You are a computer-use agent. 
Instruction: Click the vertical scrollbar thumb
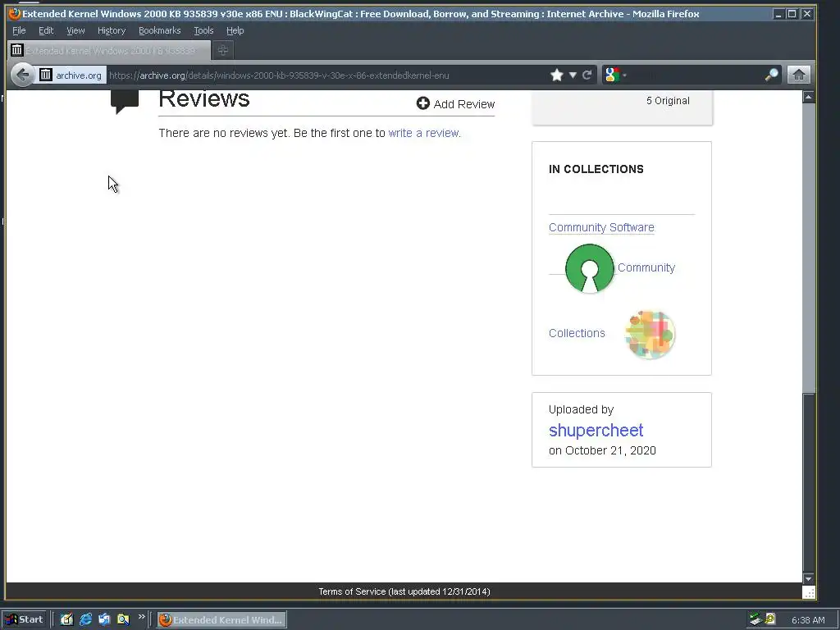(x=809, y=482)
